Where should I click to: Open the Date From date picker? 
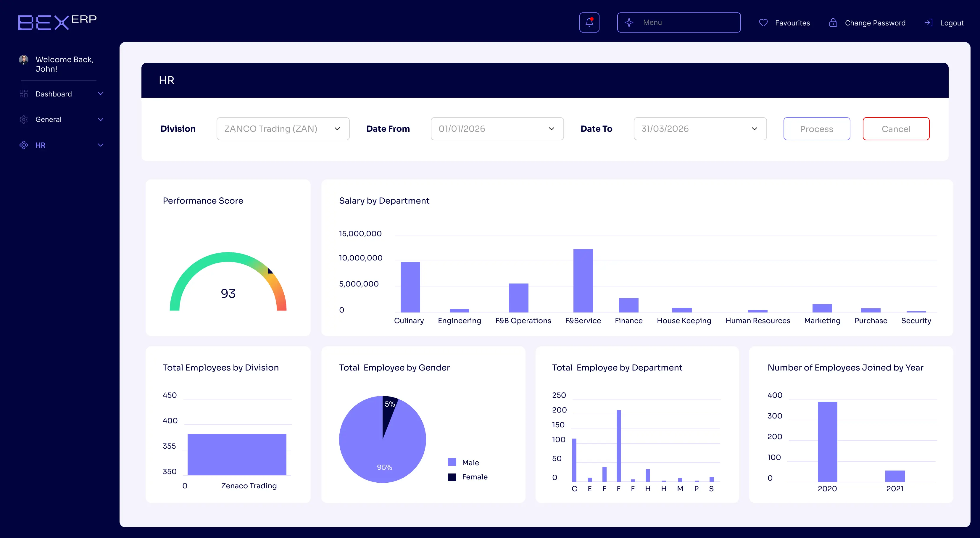(497, 129)
